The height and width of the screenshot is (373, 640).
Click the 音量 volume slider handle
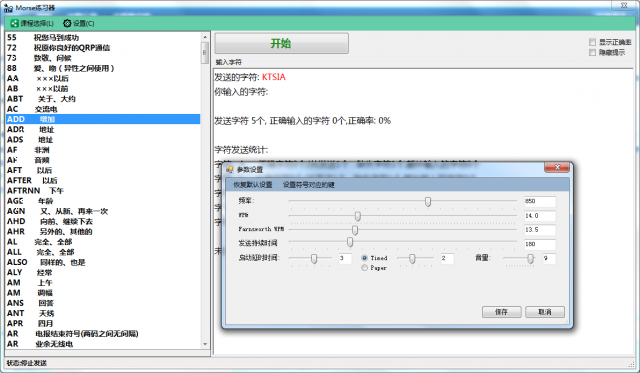pos(530,258)
